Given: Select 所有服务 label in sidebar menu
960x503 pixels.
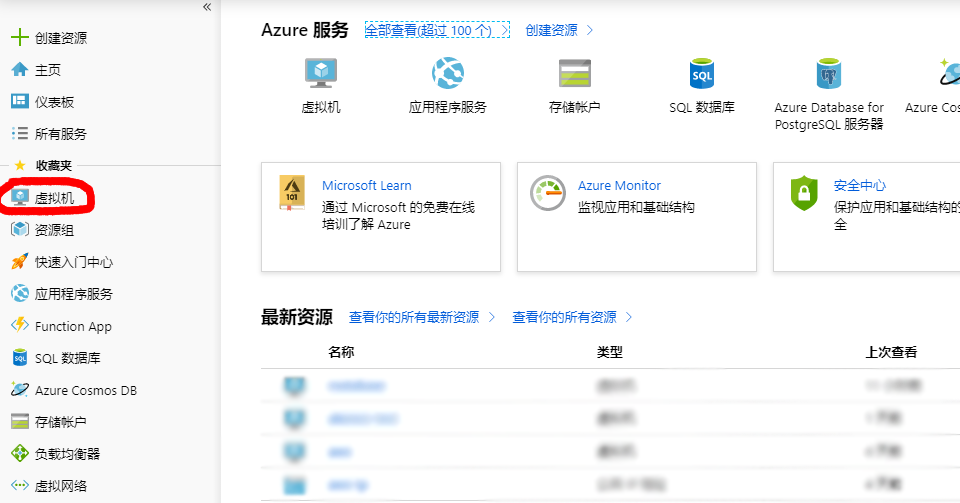Looking at the screenshot, I should (x=61, y=134).
